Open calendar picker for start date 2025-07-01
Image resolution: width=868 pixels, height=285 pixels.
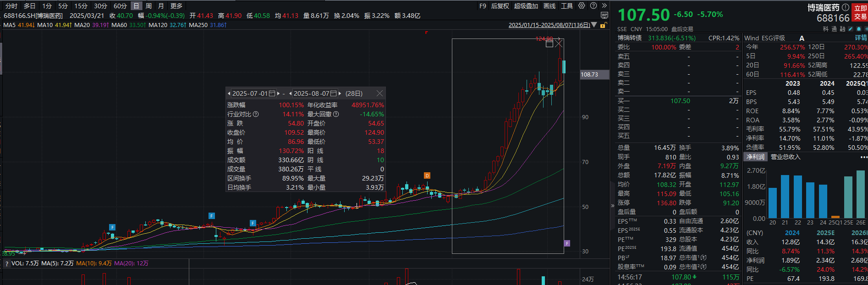[272, 93]
